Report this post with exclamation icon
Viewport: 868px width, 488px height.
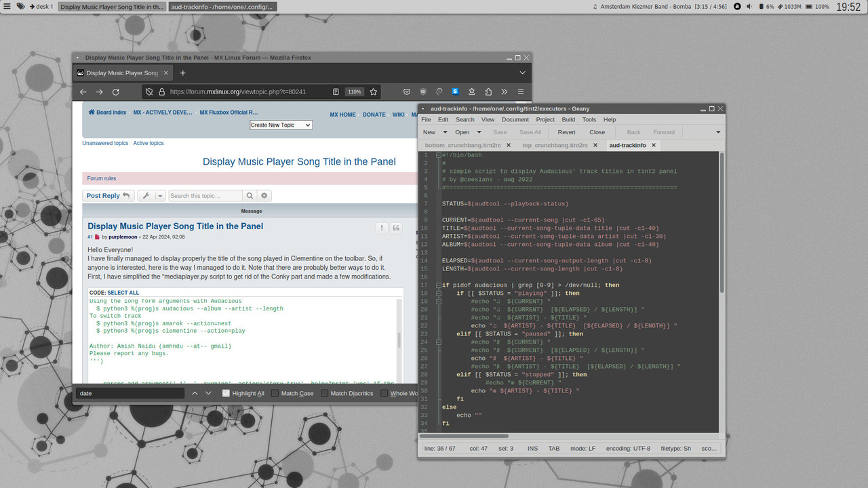tap(382, 228)
